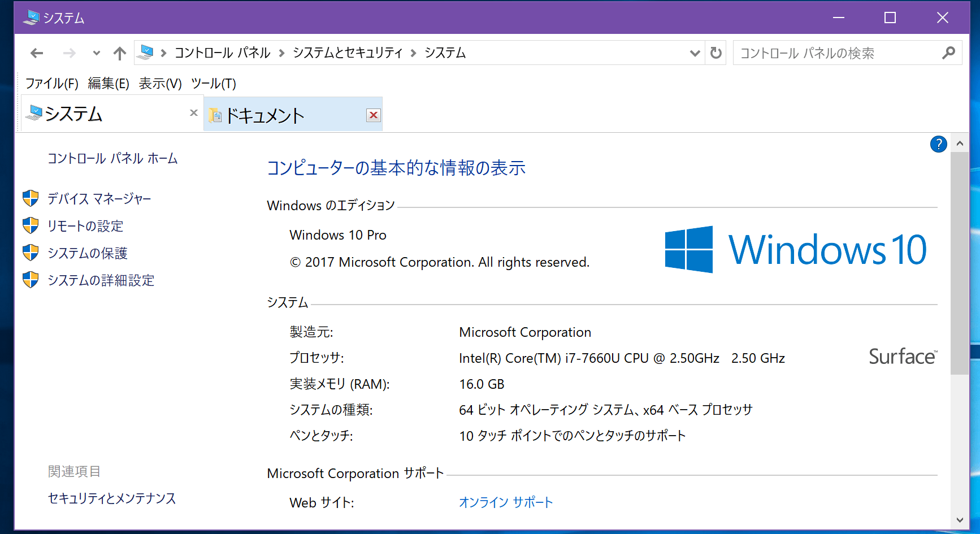Open recent locations dropdown chevron
Image resolution: width=980 pixels, height=534 pixels.
[97, 53]
